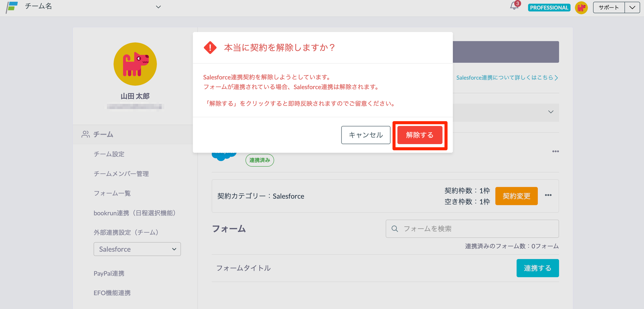Click the フォーム section heading
Image resolution: width=644 pixels, height=309 pixels.
click(229, 229)
